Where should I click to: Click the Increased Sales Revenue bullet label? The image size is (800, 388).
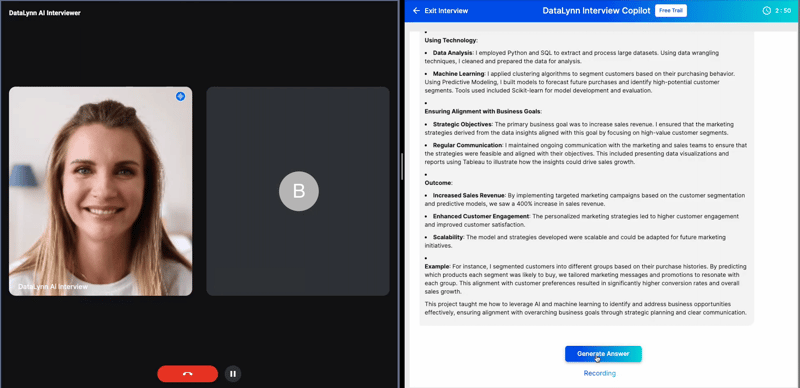tap(469, 195)
